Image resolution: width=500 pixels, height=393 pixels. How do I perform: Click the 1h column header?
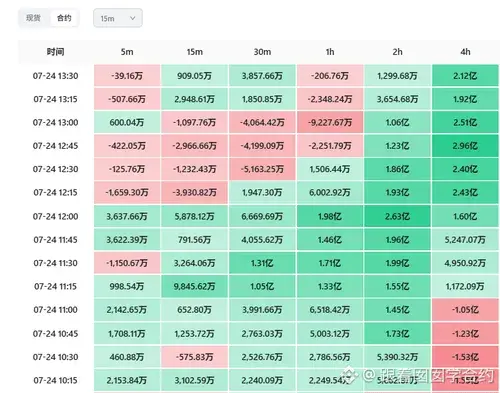[330, 52]
